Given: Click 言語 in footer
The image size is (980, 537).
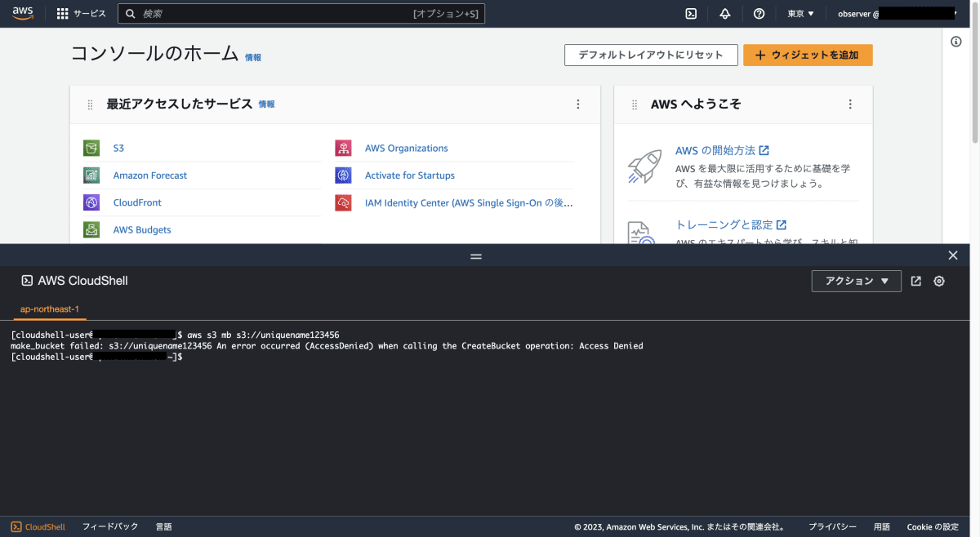Looking at the screenshot, I should click(164, 527).
